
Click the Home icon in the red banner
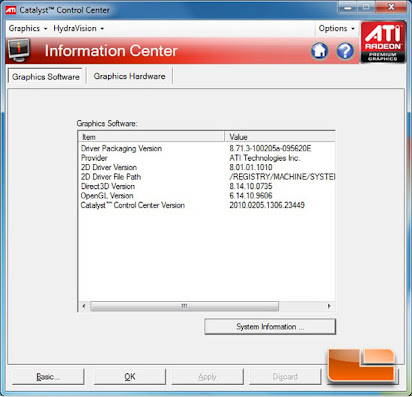point(320,51)
